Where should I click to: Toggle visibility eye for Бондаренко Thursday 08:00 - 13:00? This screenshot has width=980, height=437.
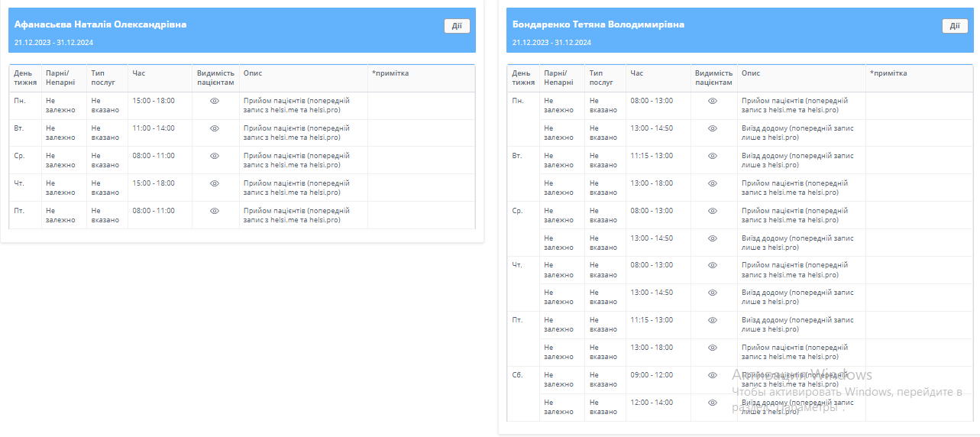[713, 265]
